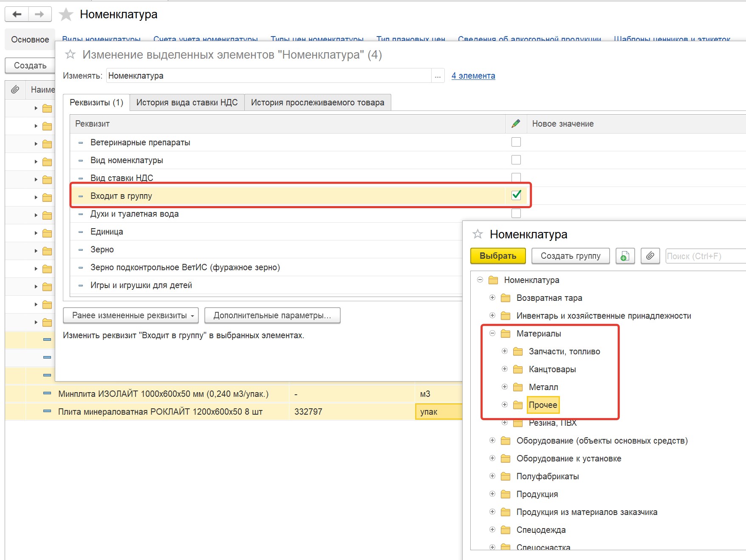Click folder icon of Продукция
746x560 pixels.
506,494
